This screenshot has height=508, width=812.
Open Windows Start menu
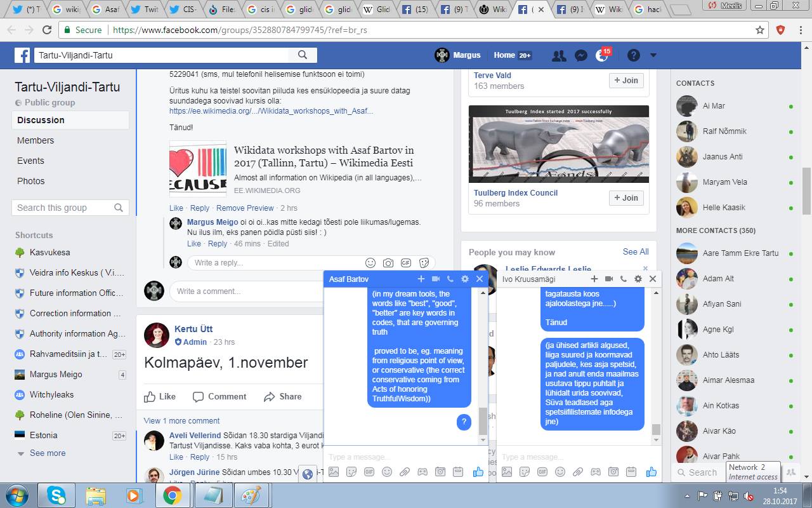tap(16, 495)
